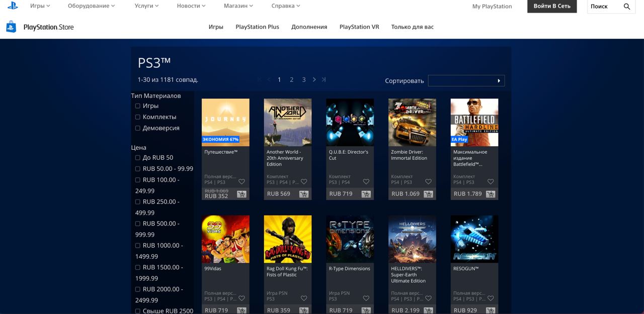Click heart icon on HELLDIVERS card
The image size is (644, 314).
point(428,298)
